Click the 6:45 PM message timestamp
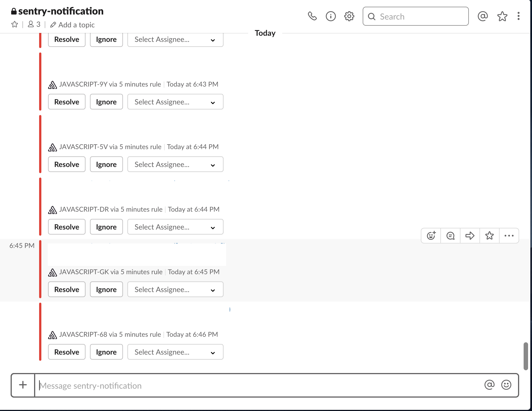 (x=22, y=246)
